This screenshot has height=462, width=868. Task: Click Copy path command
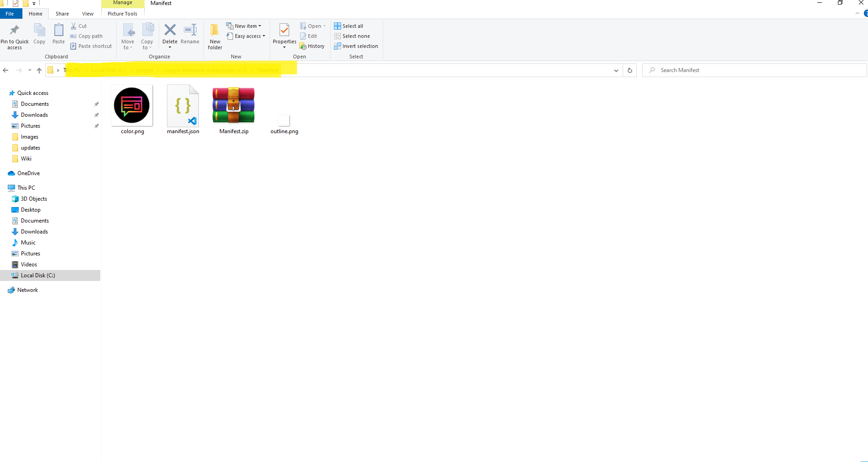pyautogui.click(x=87, y=36)
